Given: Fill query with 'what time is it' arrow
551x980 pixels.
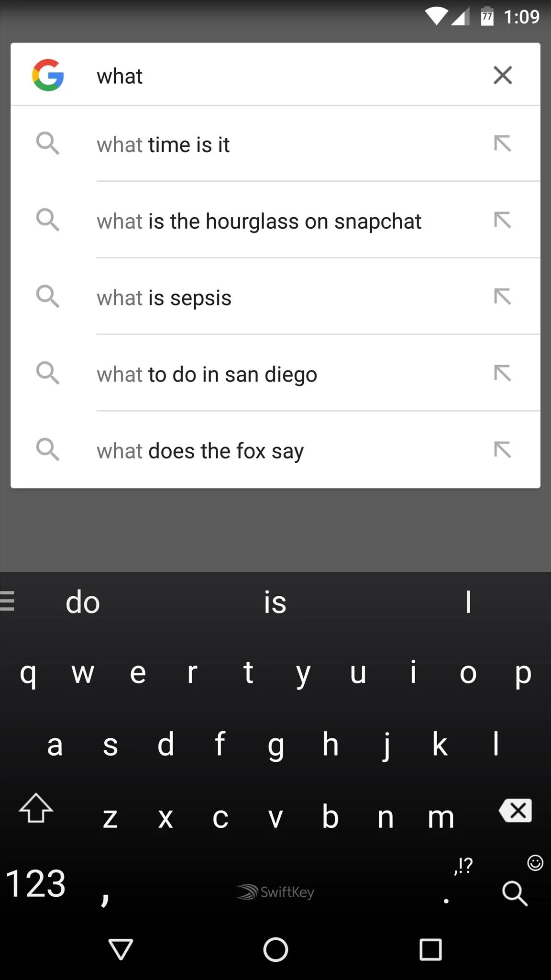Looking at the screenshot, I should click(x=502, y=144).
